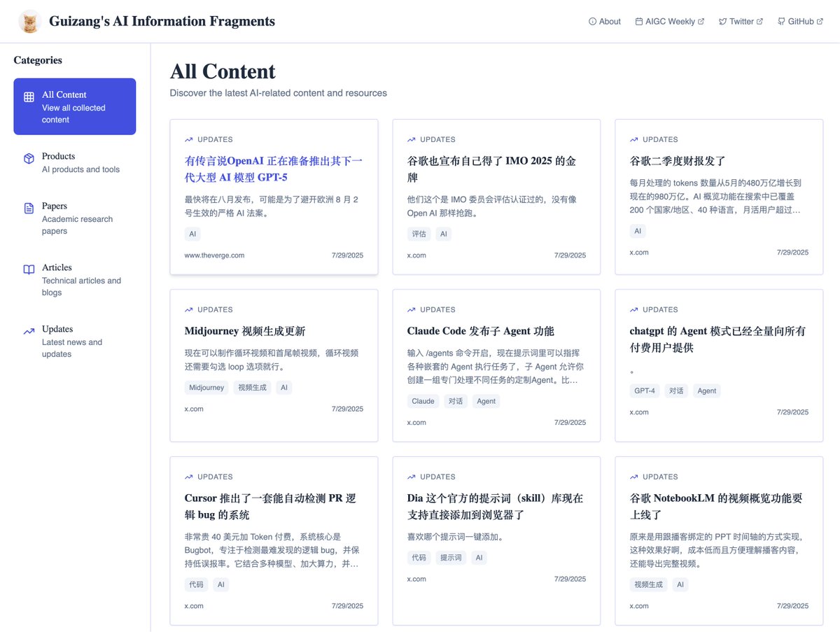Click trend icon on Cursor card
Screen dimensions: 840x632
pos(189,477)
